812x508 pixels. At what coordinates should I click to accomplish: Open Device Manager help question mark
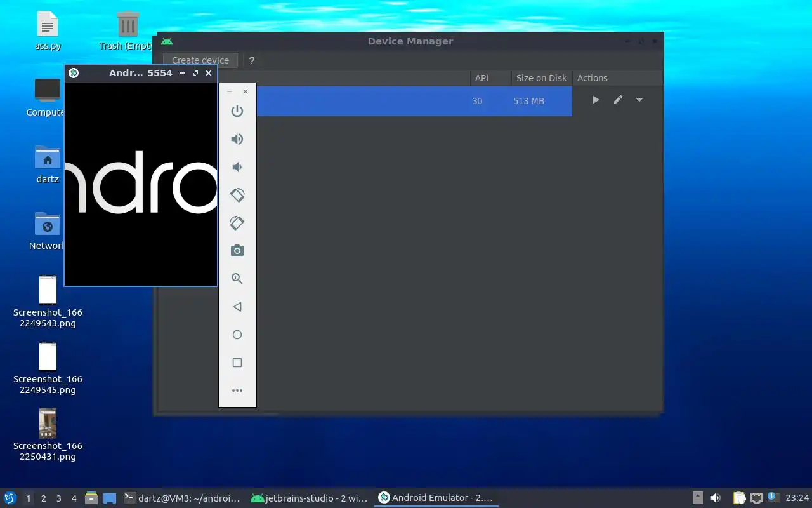[x=252, y=60]
